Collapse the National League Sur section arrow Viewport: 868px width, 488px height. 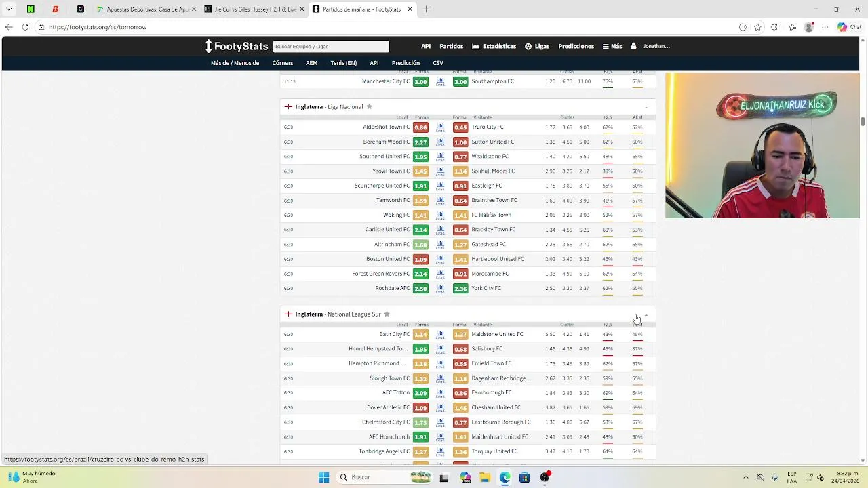[x=646, y=315]
